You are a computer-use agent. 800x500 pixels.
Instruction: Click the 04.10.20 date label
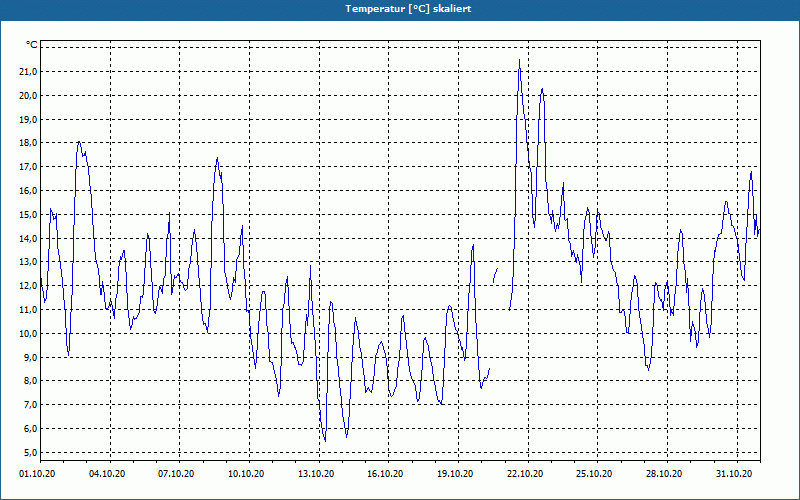107,474
